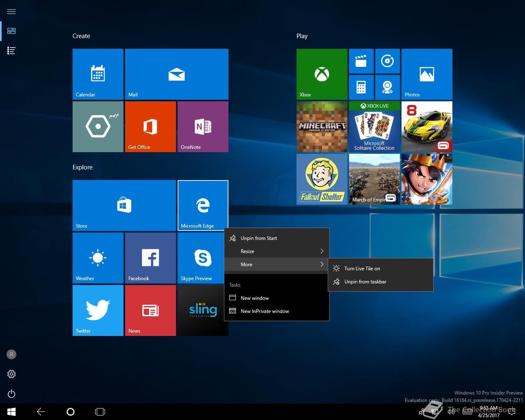Open the Calculator tile
This screenshot has width=525, height=420.
[361, 87]
